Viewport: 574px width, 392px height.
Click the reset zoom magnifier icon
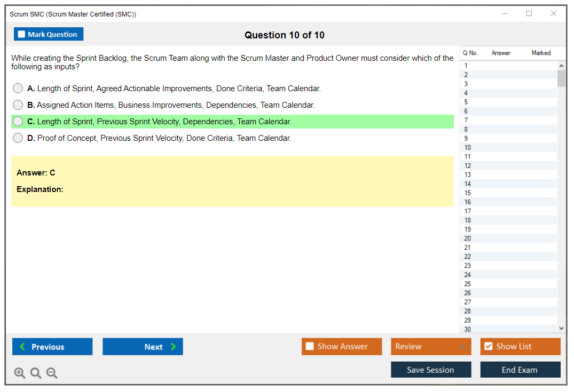pyautogui.click(x=36, y=373)
